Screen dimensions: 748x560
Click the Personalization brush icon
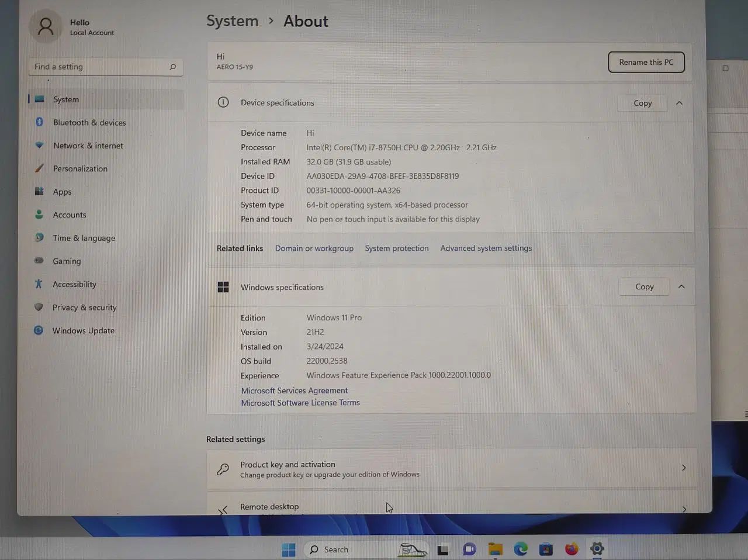tap(39, 168)
